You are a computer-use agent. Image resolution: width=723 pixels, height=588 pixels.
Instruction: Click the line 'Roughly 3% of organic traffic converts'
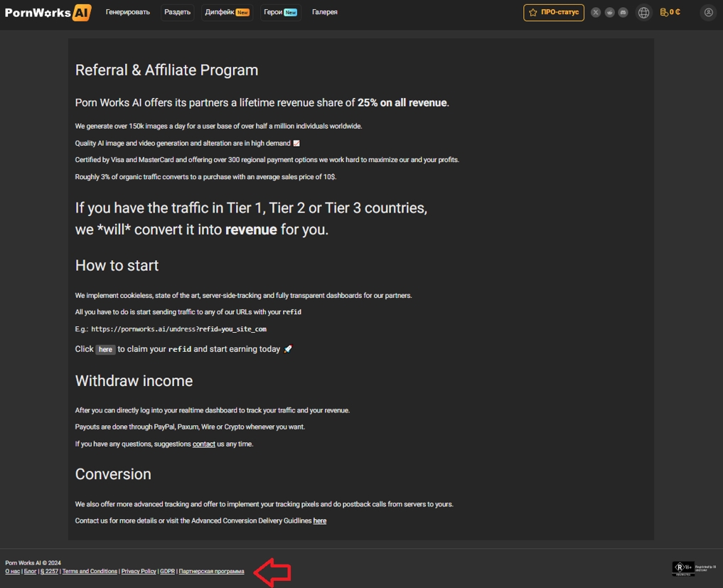tap(205, 176)
